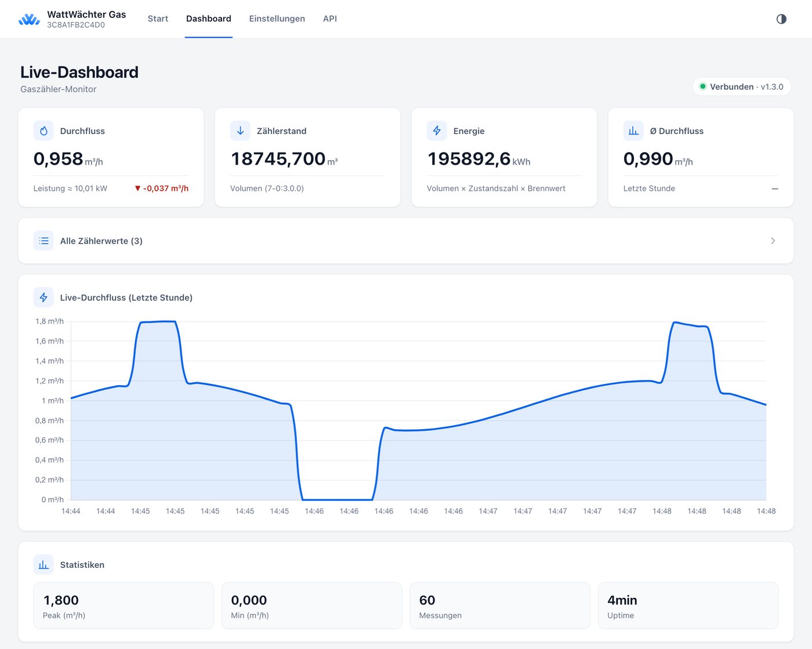
Task: Expand Alle Zählerwerte with the chevron
Action: point(773,241)
